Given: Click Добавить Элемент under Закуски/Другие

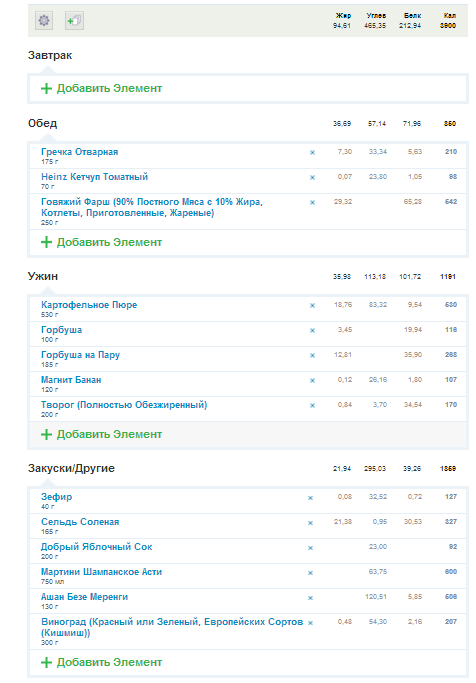Looking at the screenshot, I should 101,662.
